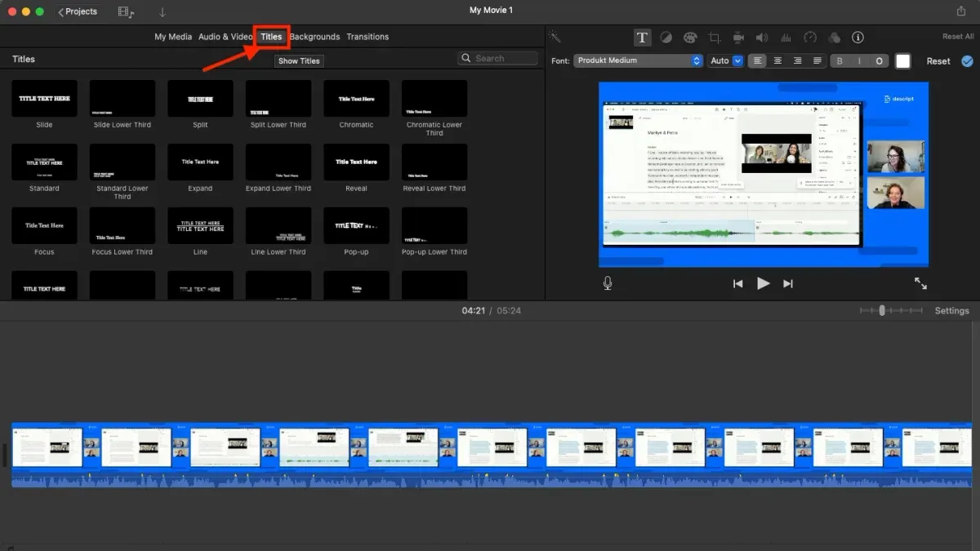Justify the title text
Viewport: 980px width, 551px height.
click(x=817, y=60)
